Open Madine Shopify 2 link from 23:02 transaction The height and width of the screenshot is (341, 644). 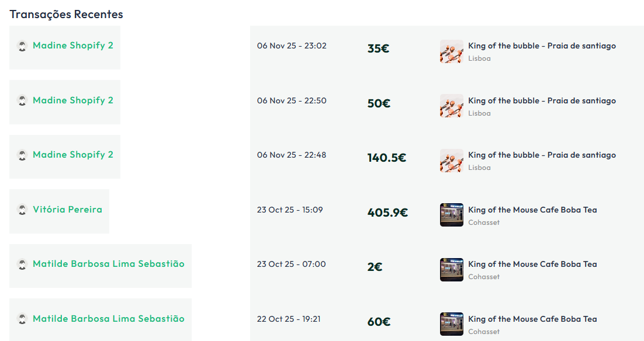(73, 46)
